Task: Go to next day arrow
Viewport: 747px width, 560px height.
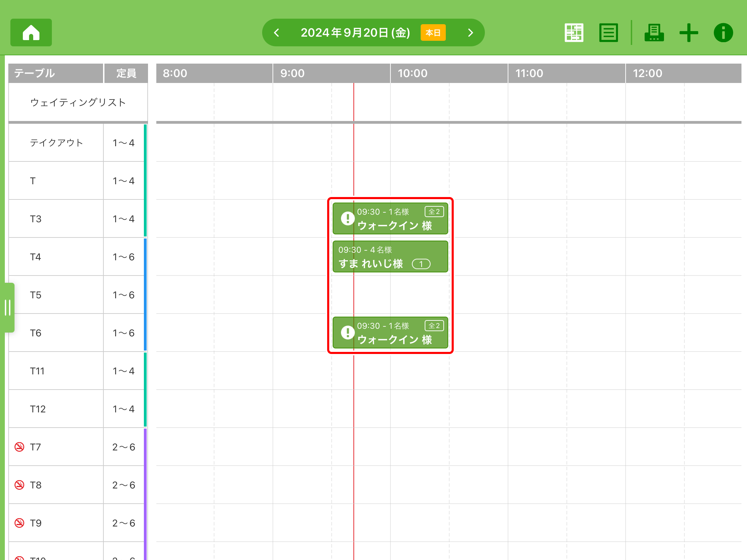Action: pos(470,32)
